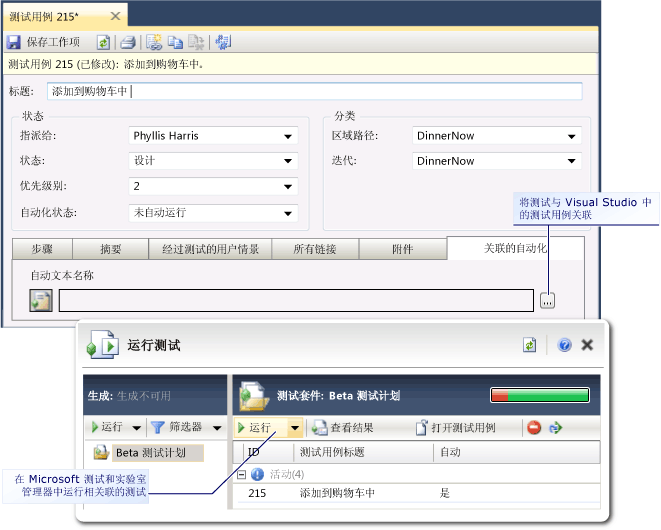Select test case row 215

[416, 493]
